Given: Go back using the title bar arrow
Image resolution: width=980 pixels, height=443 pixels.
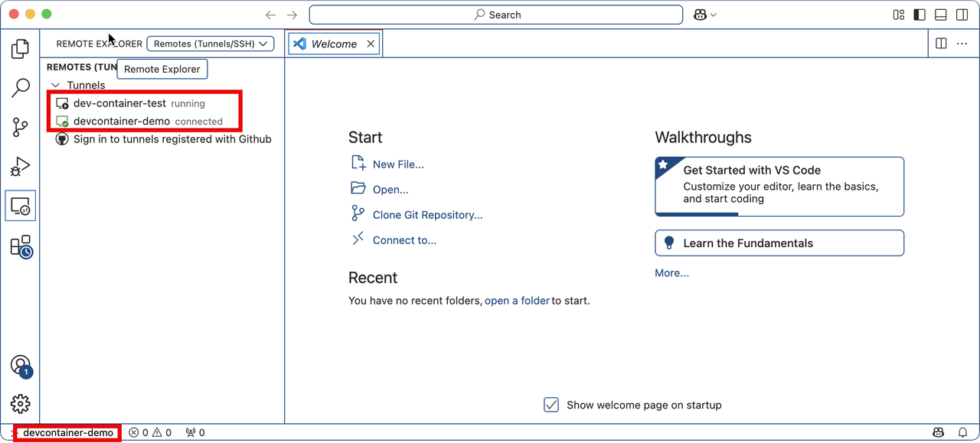Looking at the screenshot, I should 270,15.
